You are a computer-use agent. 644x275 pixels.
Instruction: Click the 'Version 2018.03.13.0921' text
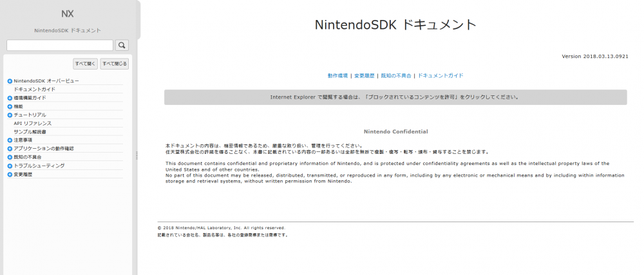[x=595, y=56]
